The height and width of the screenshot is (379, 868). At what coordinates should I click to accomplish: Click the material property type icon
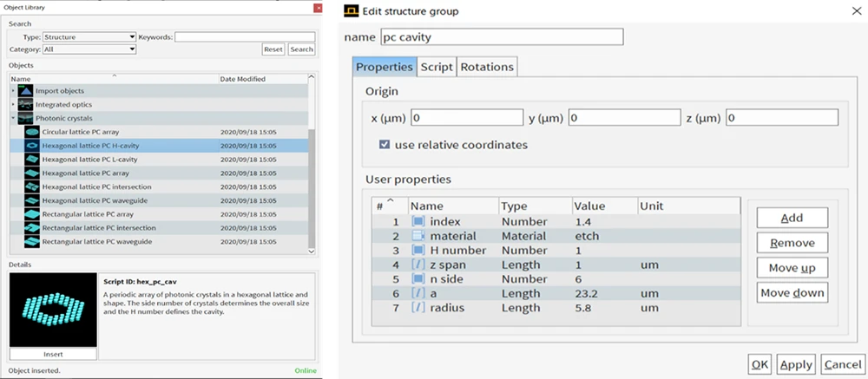click(x=418, y=236)
